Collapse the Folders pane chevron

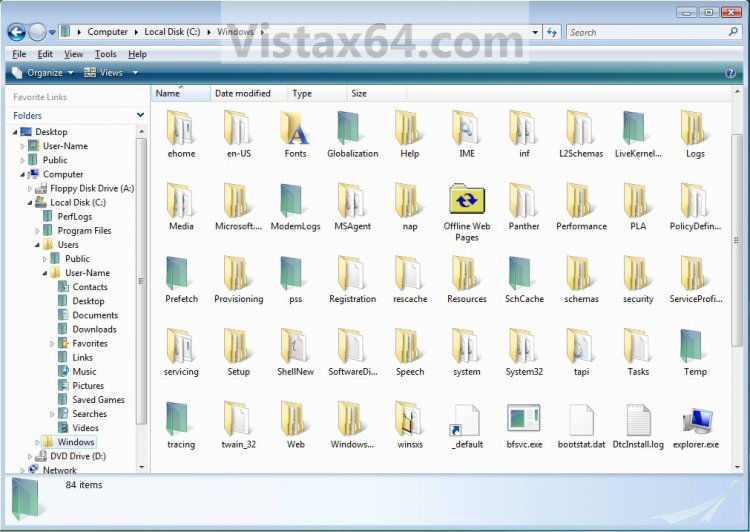pyautogui.click(x=140, y=115)
